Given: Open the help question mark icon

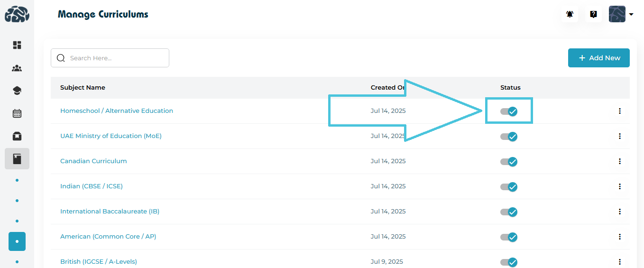Looking at the screenshot, I should tap(593, 14).
